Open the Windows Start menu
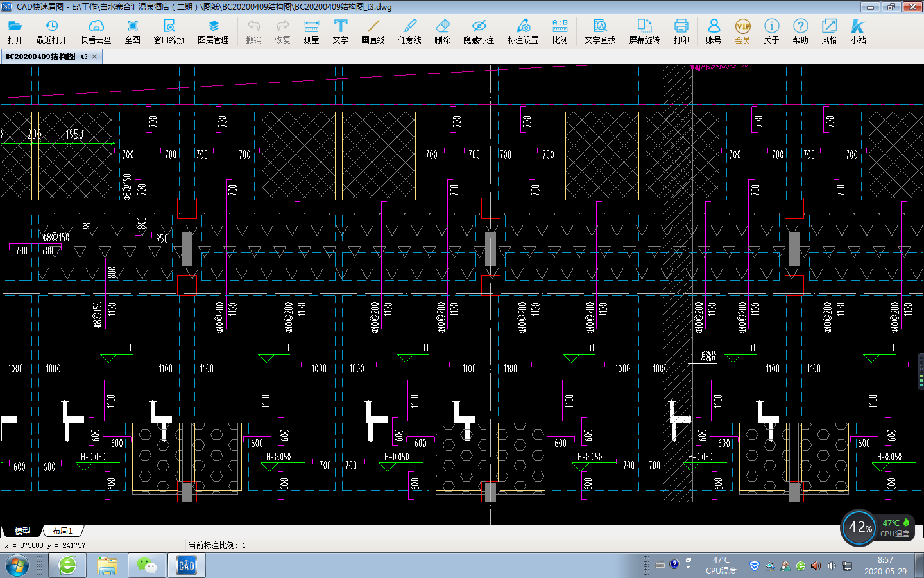This screenshot has width=924, height=578. (17, 566)
